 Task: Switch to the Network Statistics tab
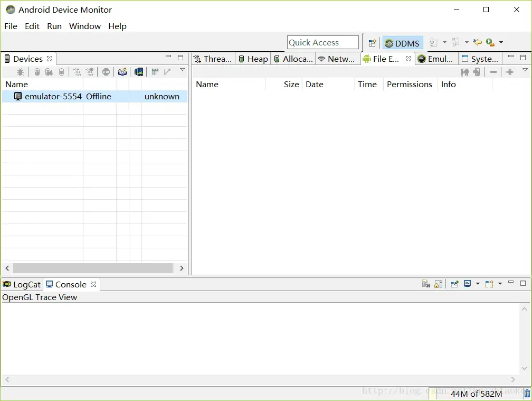click(x=337, y=59)
